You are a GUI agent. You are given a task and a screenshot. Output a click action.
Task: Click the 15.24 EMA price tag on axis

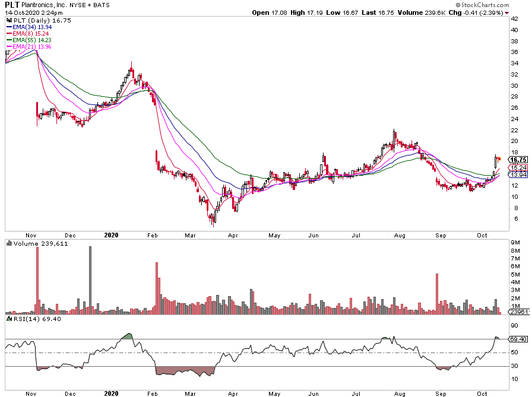tap(518, 167)
